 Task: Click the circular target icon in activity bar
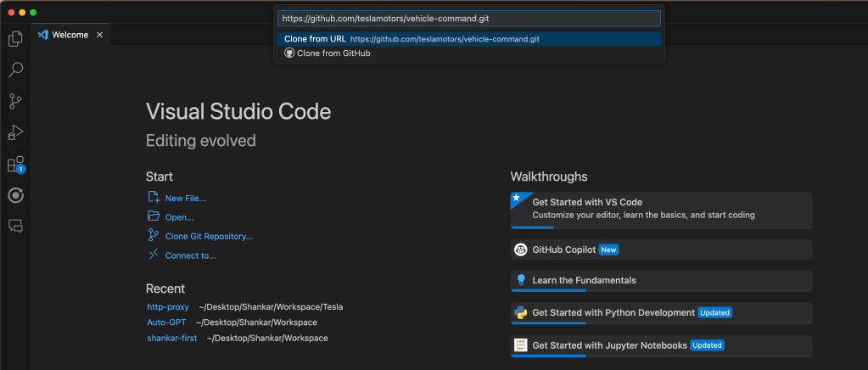[x=15, y=195]
